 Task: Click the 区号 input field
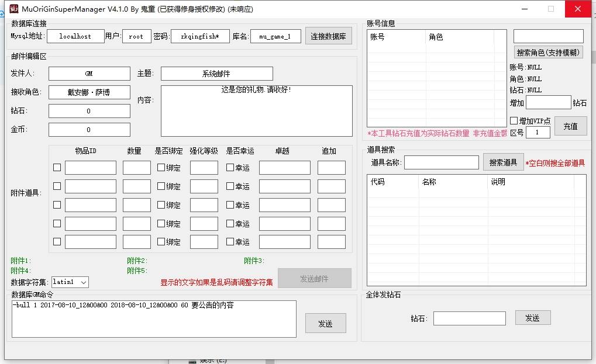(538, 132)
